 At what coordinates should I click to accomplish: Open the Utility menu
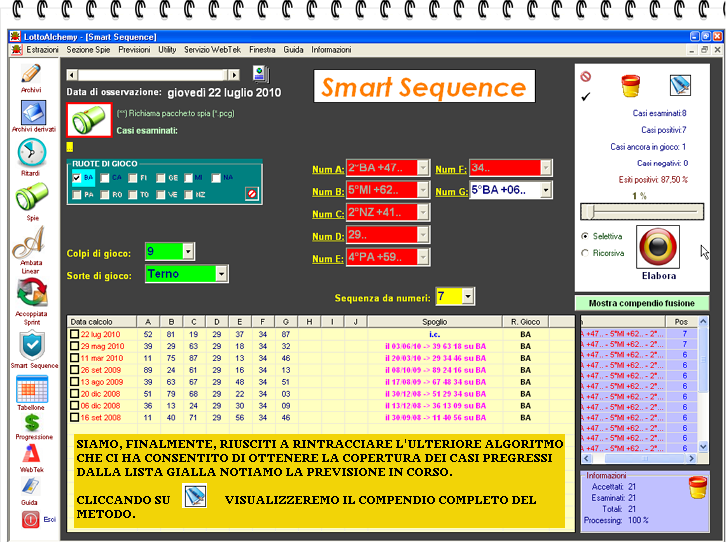point(167,50)
